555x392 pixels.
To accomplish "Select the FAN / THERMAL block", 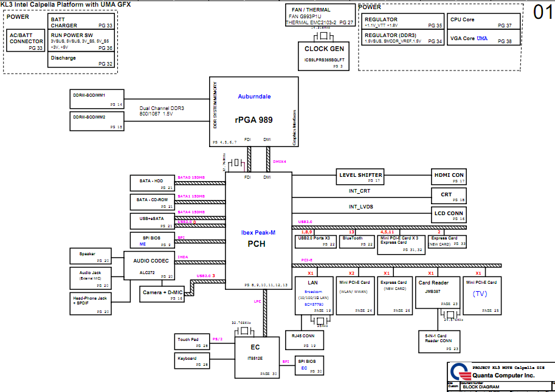I will (x=320, y=15).
